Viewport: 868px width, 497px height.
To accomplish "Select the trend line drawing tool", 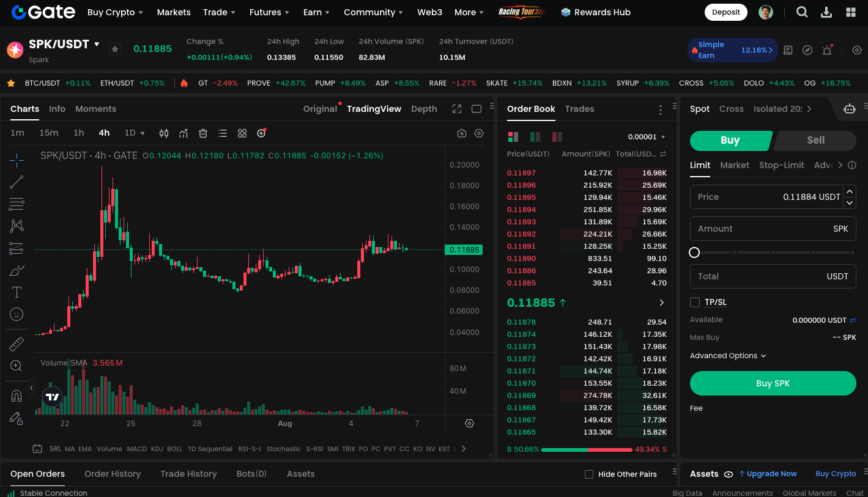I will pos(17,182).
